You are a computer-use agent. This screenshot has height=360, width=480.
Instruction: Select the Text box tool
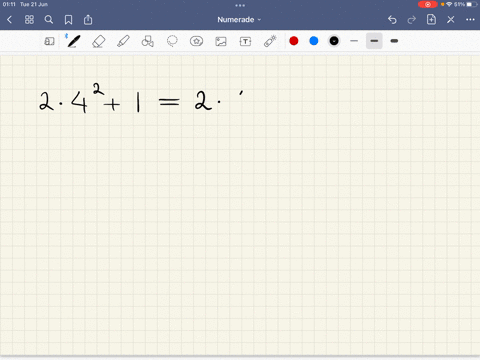pos(245,41)
